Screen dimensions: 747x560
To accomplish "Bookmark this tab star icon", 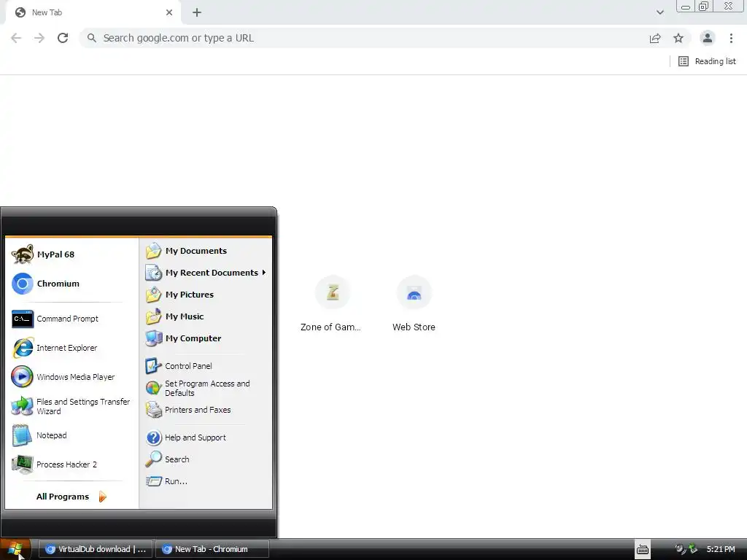I will point(678,38).
